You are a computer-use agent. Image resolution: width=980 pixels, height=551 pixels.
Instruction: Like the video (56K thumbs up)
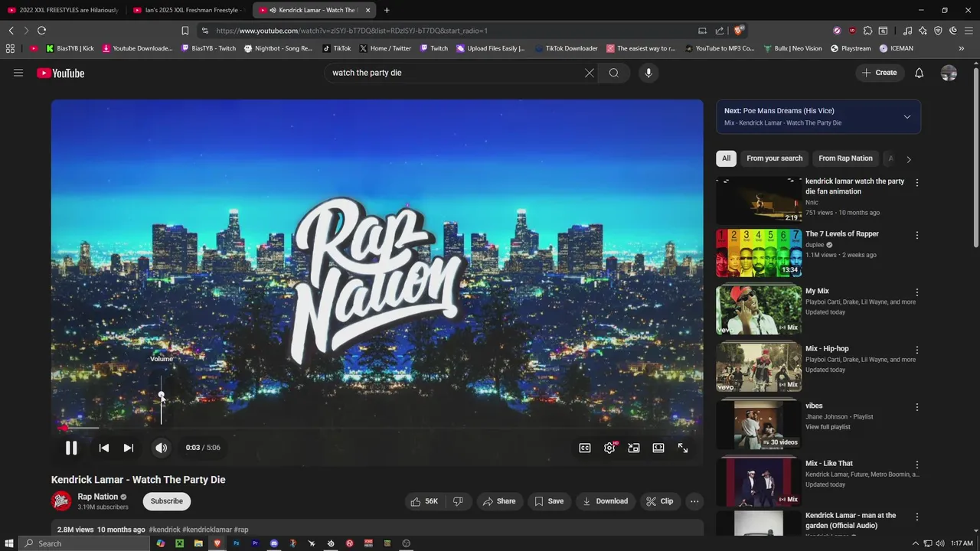(424, 501)
